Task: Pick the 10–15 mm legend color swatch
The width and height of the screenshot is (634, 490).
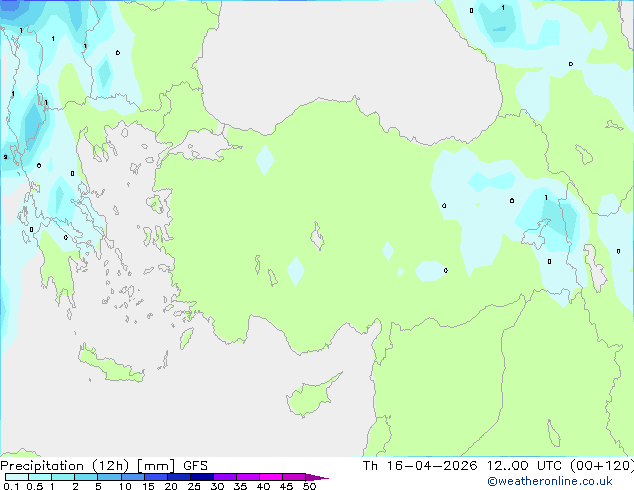Action: coord(133,477)
